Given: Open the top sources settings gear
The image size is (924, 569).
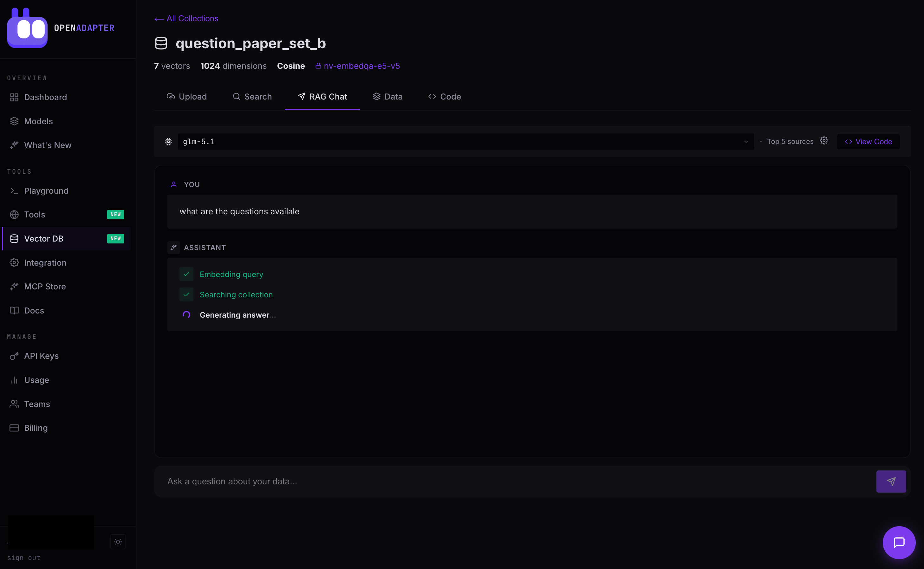Looking at the screenshot, I should coord(824,141).
